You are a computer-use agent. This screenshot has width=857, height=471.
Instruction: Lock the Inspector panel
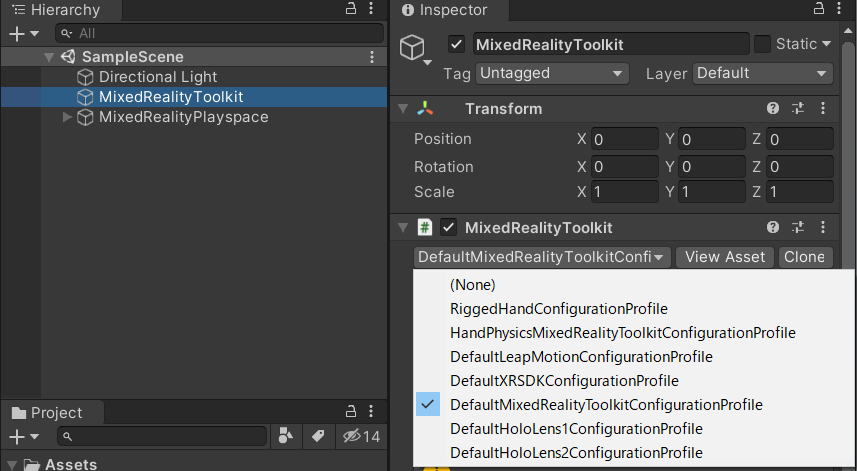coord(819,9)
